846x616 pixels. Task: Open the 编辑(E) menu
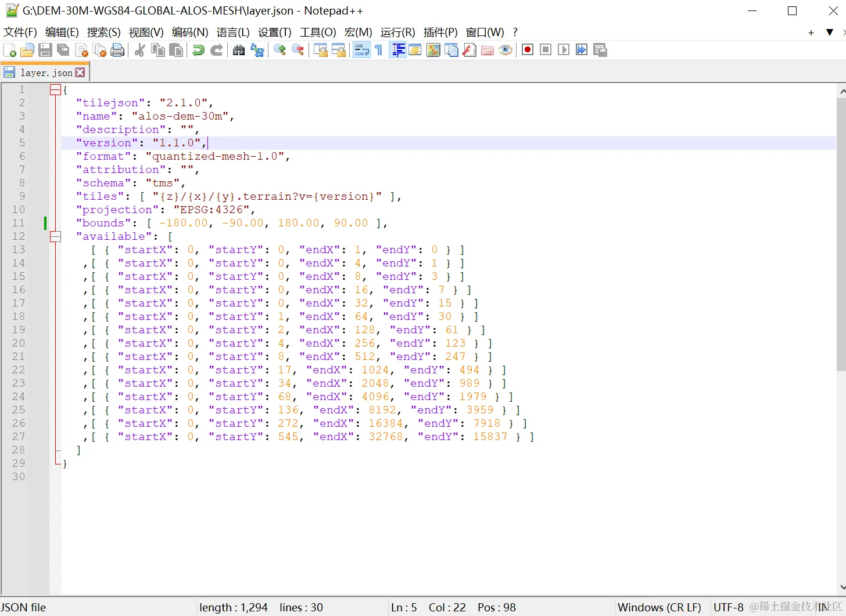tap(62, 33)
